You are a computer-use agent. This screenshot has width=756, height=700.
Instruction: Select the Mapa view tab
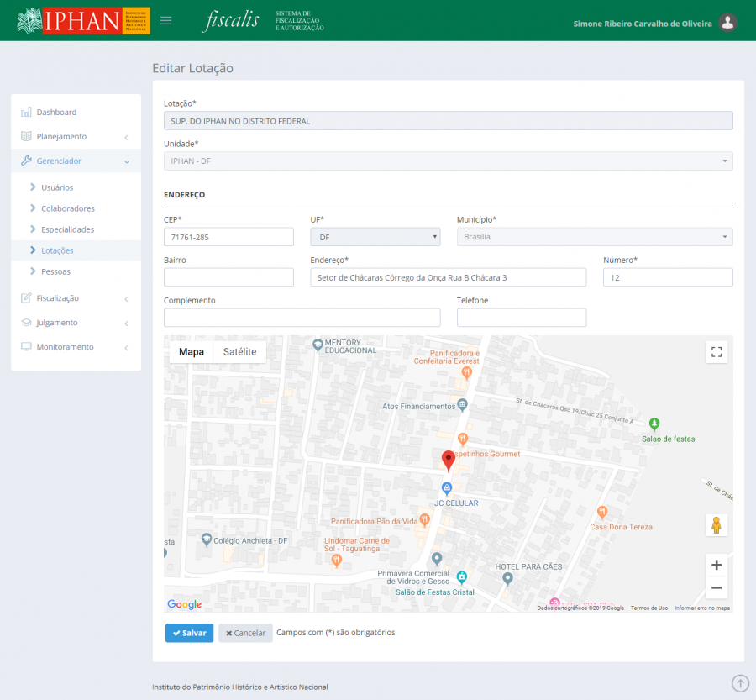(192, 352)
